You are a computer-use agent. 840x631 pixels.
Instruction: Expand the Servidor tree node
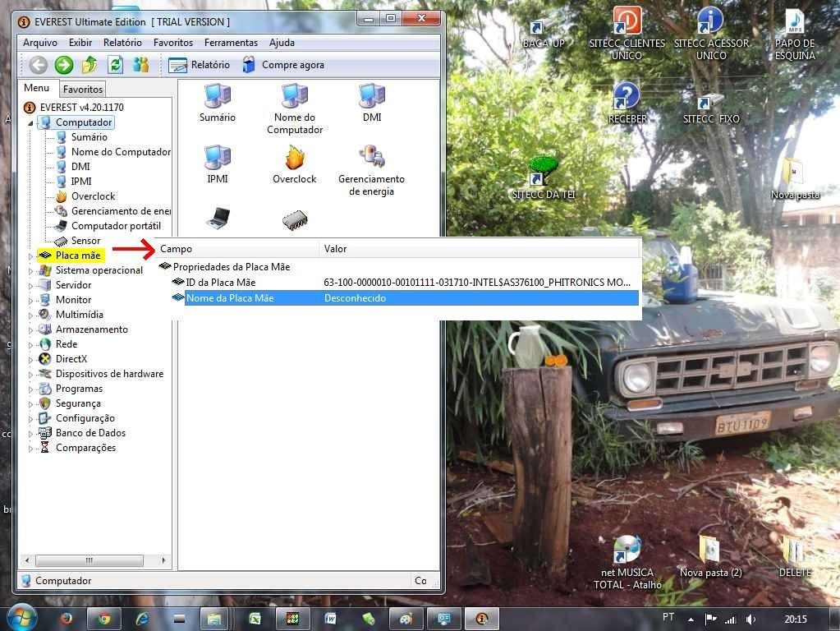point(31,286)
